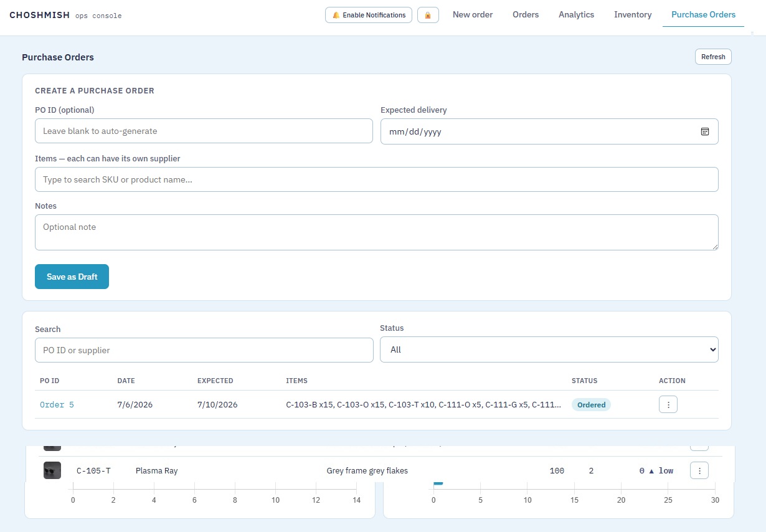Enable Notifications button
This screenshot has width=766, height=532.
[x=369, y=15]
